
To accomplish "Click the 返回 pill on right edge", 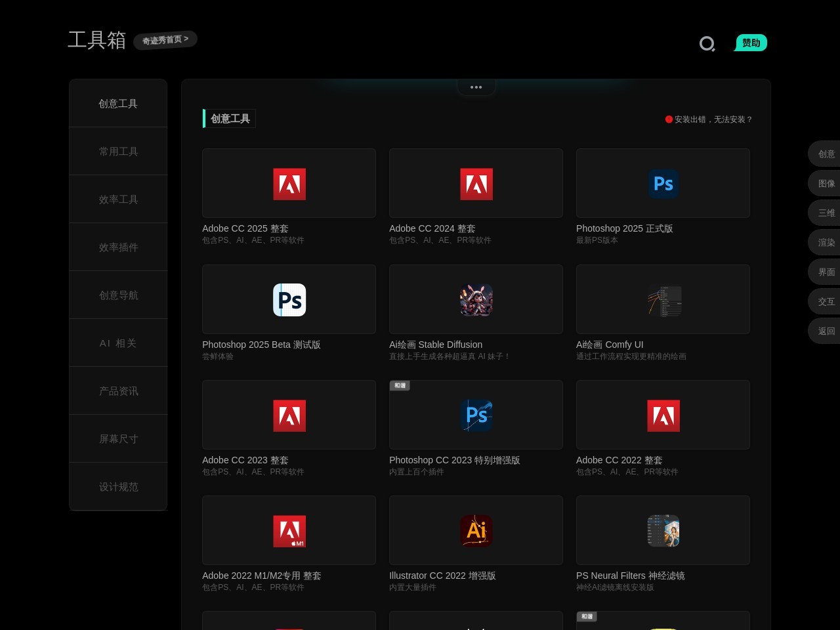I will [825, 331].
